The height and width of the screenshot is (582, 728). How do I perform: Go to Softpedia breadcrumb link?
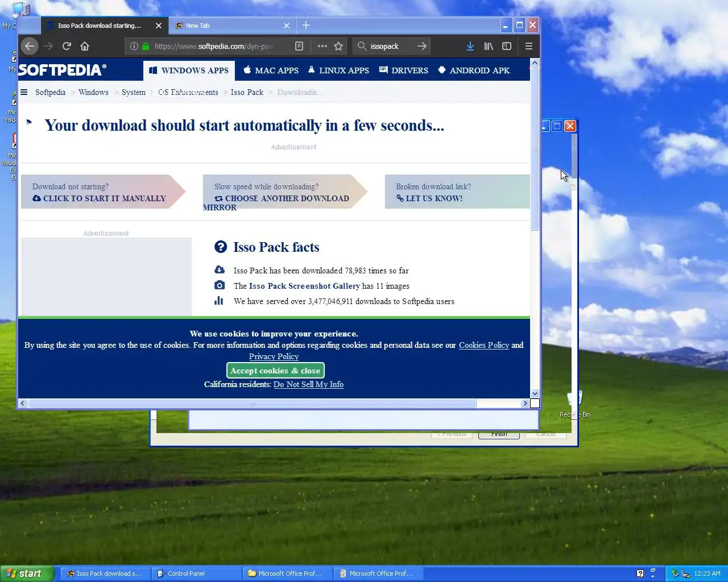50,92
